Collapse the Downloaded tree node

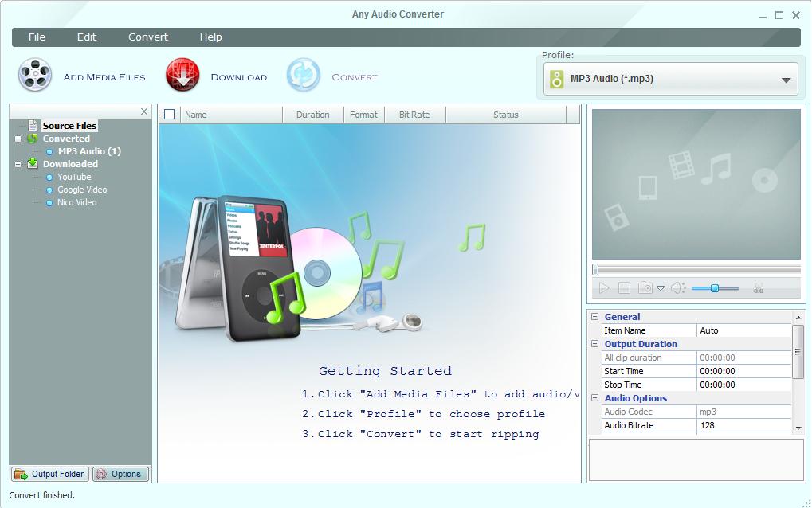(18, 164)
